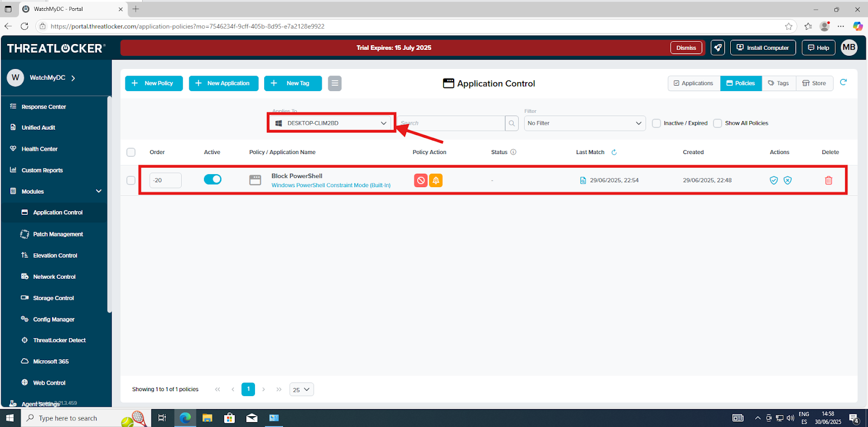
Task: Click the search magnifier button
Action: (x=512, y=123)
